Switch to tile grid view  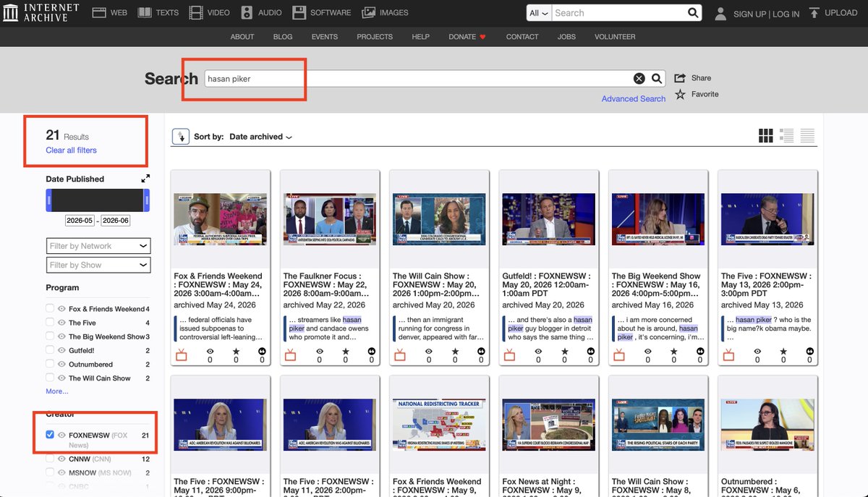(766, 136)
